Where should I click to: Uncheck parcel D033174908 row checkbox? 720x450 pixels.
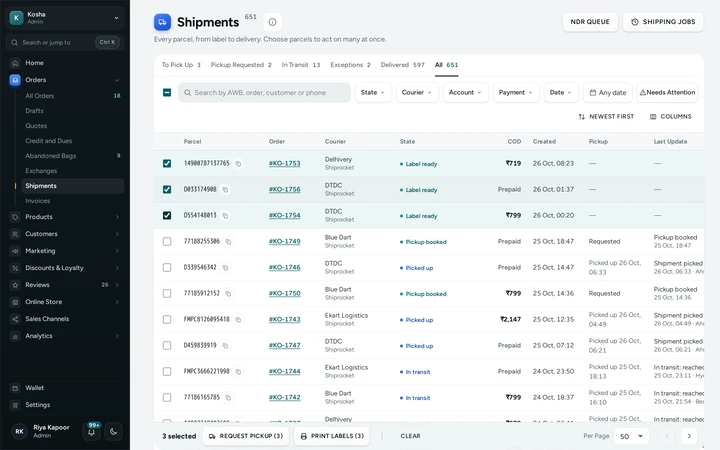(167, 190)
